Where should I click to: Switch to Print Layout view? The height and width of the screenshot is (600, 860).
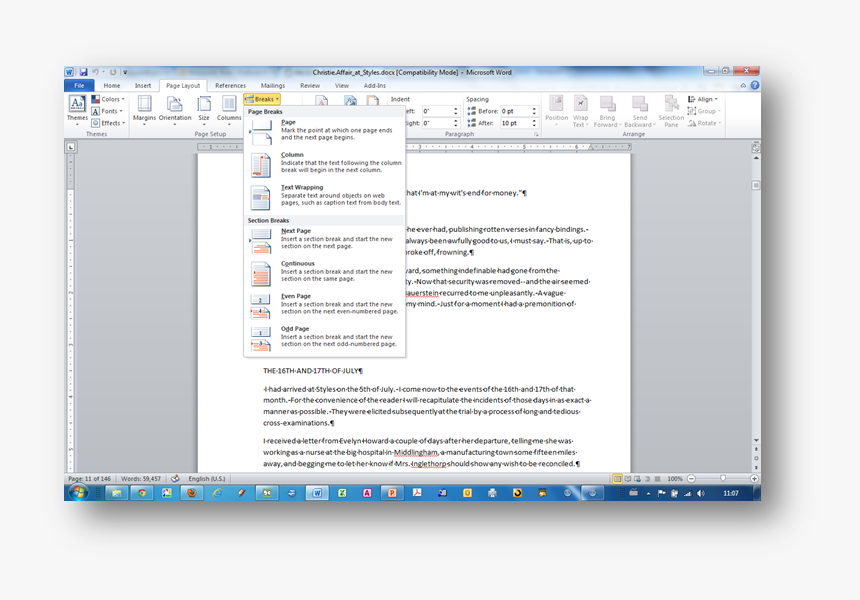618,479
